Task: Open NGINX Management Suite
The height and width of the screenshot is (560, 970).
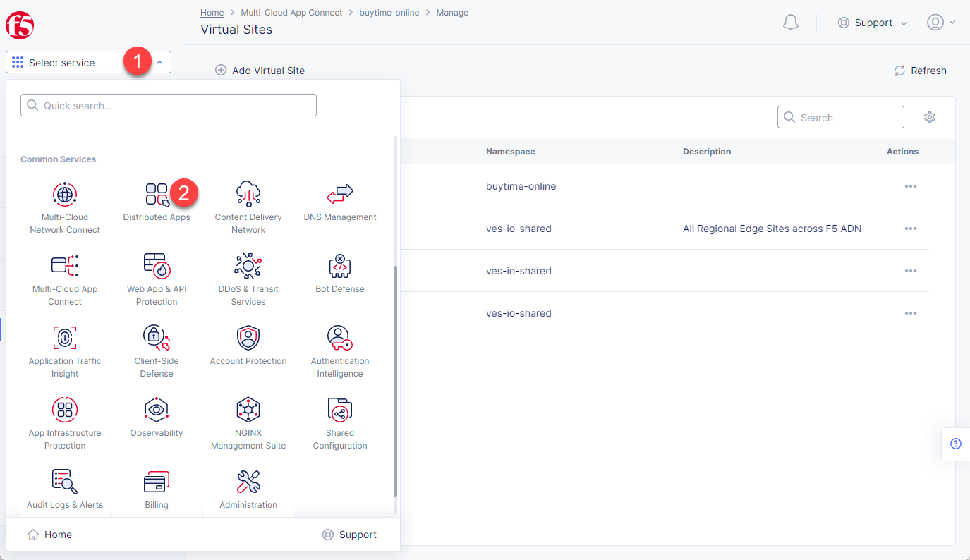Action: click(x=248, y=423)
